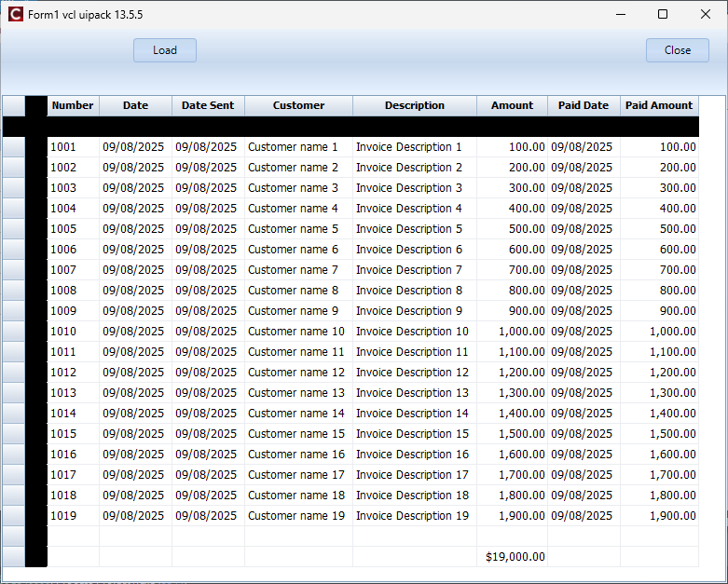Screen dimensions: 728x584
Task: Click the Amount cell showing 500.00
Action: pyautogui.click(x=512, y=229)
